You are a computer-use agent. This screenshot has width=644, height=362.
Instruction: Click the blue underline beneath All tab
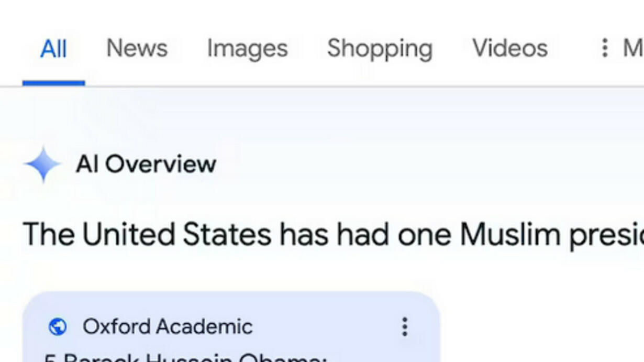53,83
